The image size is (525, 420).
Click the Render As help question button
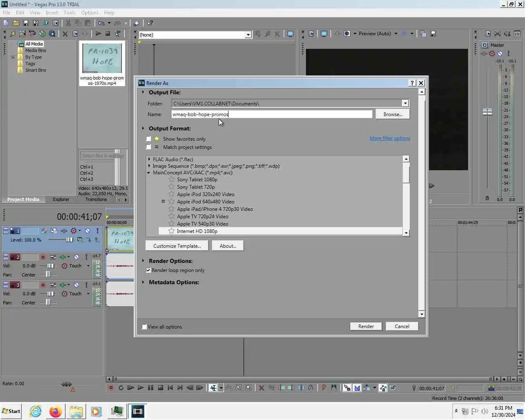[x=412, y=83]
